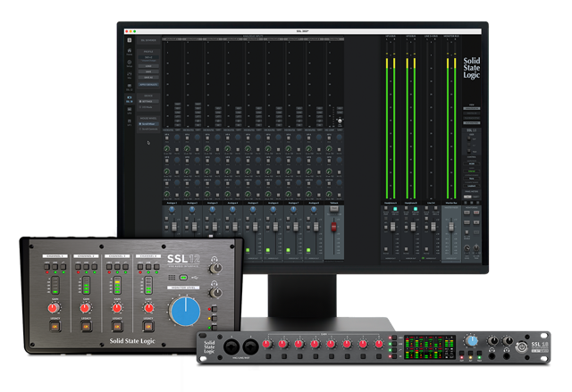572x392 pixels.
Task: Click the Headphones A output name label
Action: [391, 203]
